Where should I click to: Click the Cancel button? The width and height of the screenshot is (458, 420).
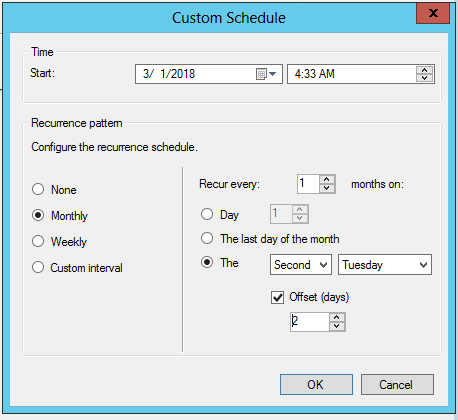397,384
